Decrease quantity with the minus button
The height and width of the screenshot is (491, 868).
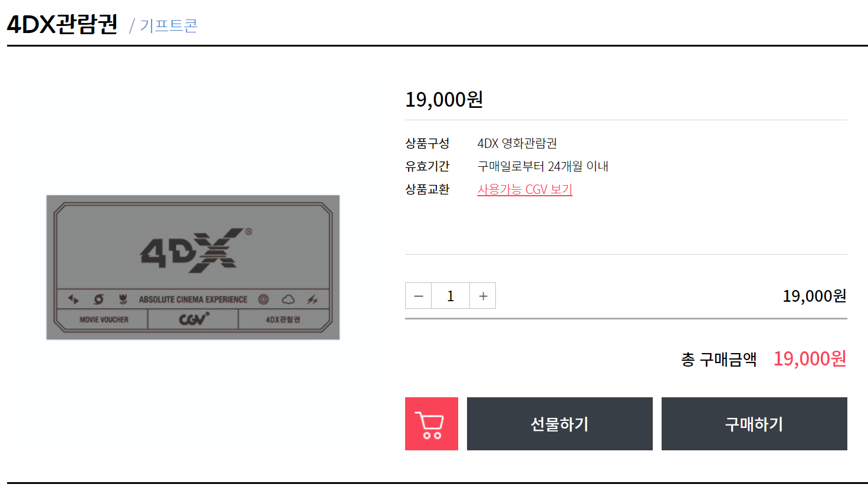(x=419, y=296)
